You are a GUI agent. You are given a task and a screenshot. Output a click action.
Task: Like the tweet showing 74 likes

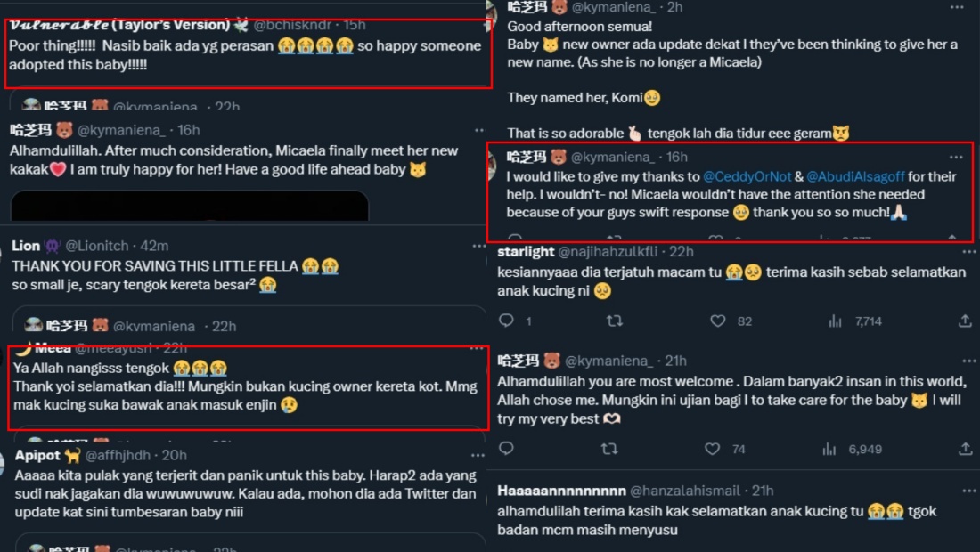(x=711, y=450)
